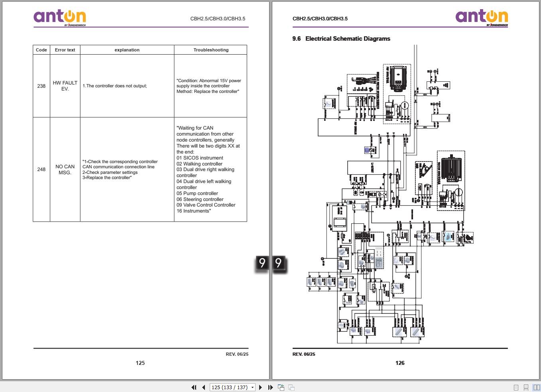
Task: Select the table row for error code 248
Action: coord(140,169)
